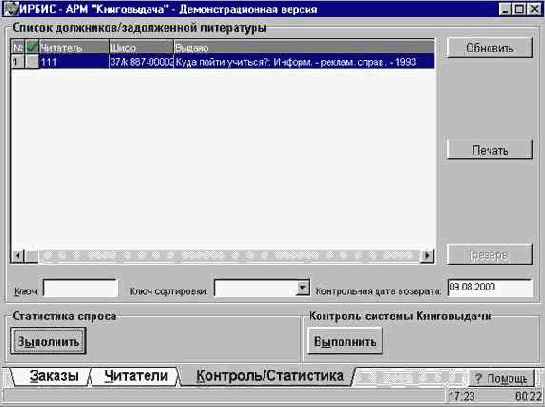The image size is (545, 407).
Task: Run Контроль системы Книговыдачи with its Выполнить button
Action: [x=345, y=342]
